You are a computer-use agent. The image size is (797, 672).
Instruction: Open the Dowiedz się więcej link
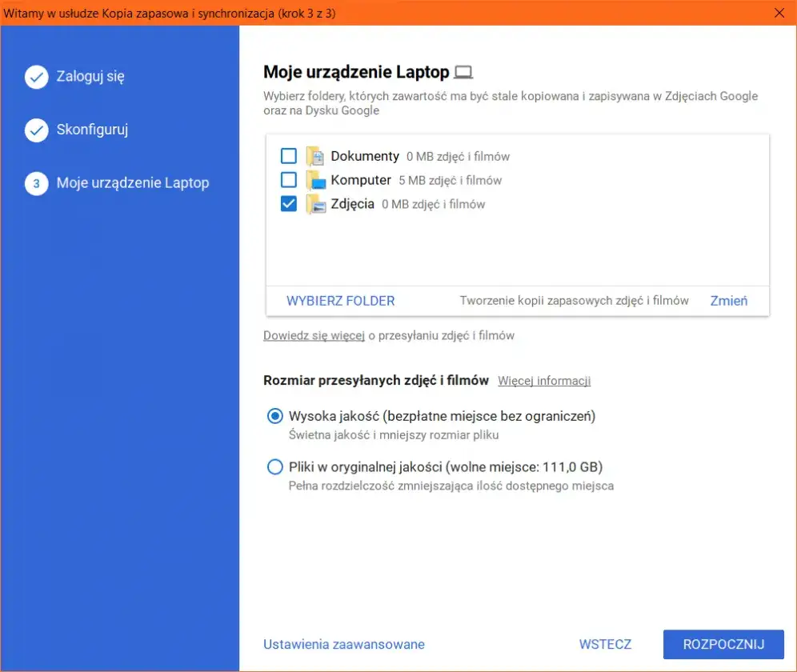314,335
